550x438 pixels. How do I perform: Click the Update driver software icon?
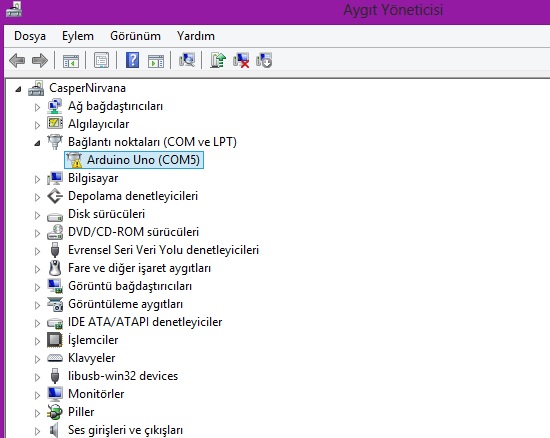click(218, 60)
